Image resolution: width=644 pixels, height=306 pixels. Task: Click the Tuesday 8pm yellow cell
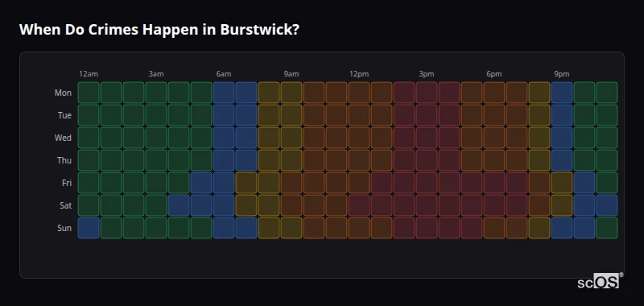[x=539, y=115]
